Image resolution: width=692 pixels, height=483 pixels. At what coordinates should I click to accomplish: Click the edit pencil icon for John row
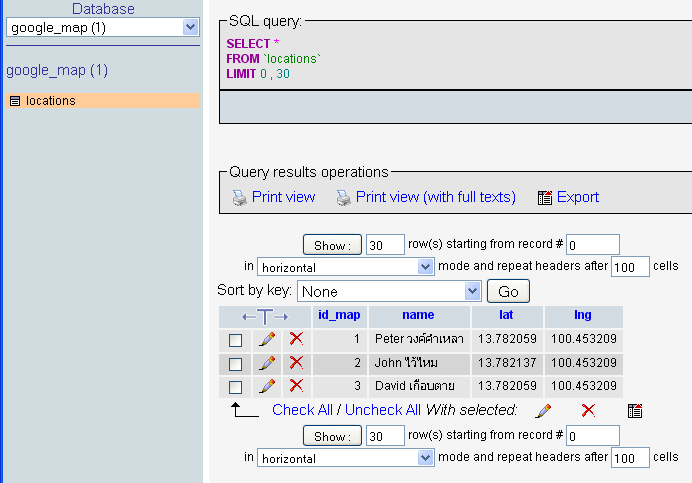267,363
